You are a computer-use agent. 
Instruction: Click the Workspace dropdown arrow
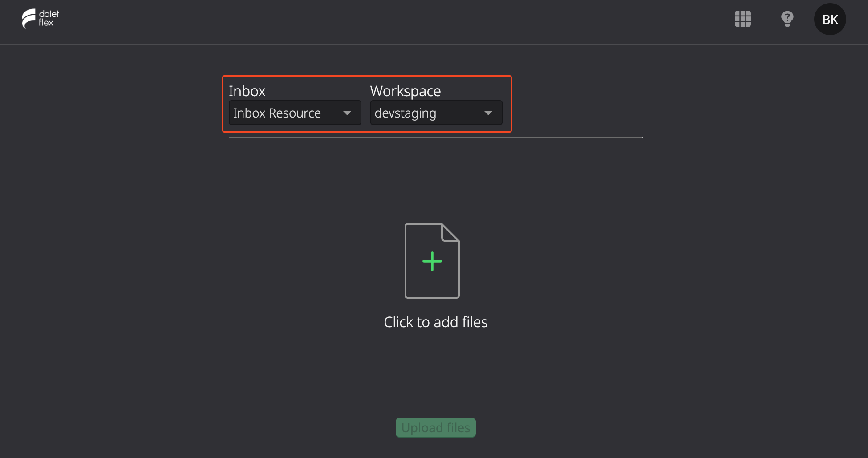pos(488,113)
